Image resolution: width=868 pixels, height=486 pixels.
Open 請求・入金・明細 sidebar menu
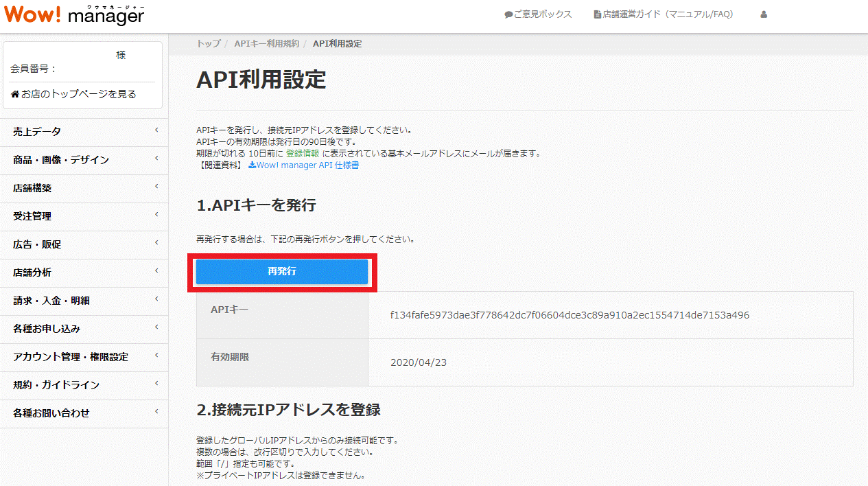84,301
